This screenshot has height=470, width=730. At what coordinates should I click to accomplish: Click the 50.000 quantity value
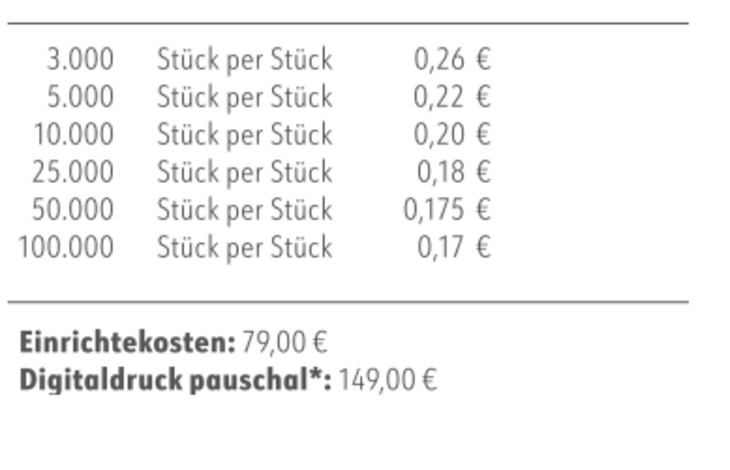coord(73,209)
